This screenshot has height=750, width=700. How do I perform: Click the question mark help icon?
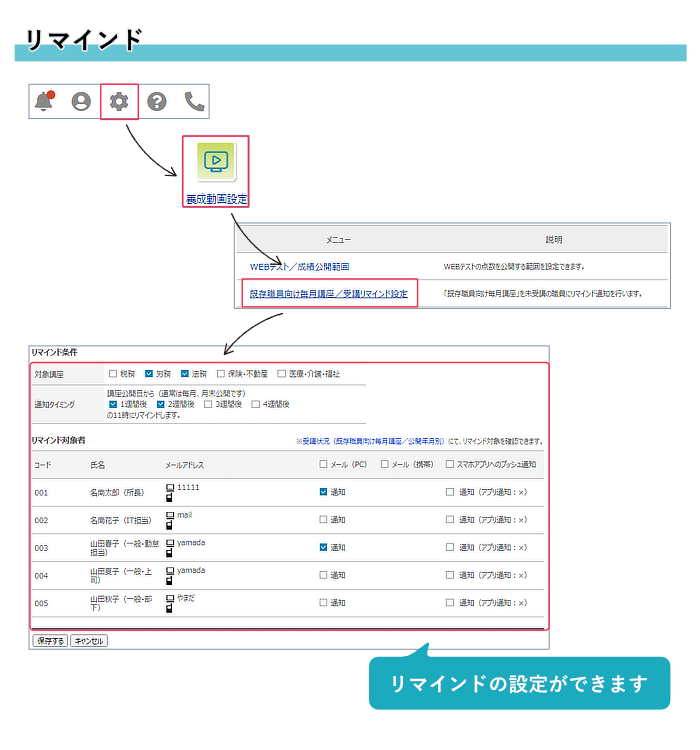coord(157,101)
